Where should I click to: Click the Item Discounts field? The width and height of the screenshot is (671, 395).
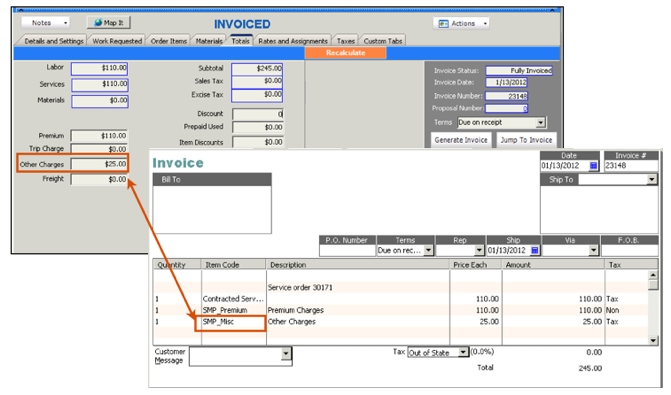pos(258,142)
